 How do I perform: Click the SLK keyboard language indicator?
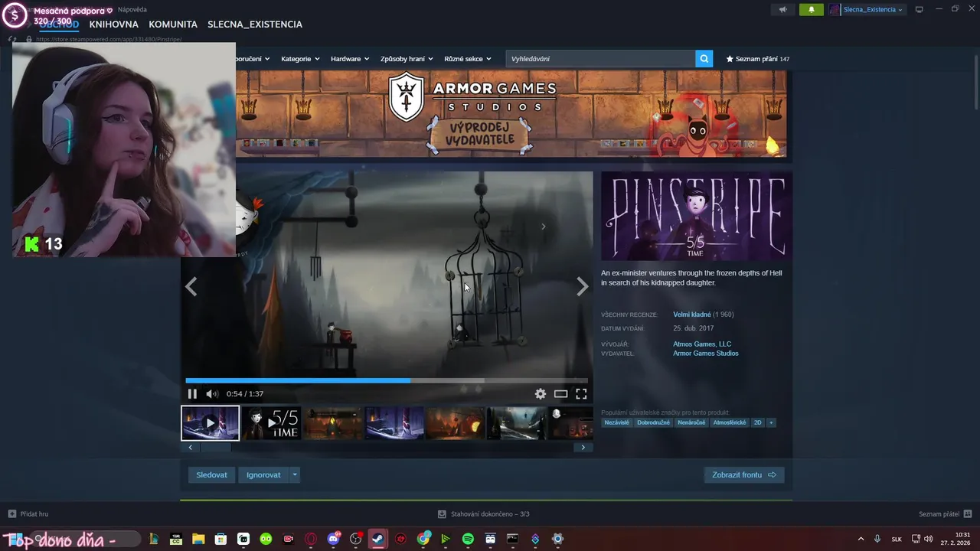coord(897,539)
